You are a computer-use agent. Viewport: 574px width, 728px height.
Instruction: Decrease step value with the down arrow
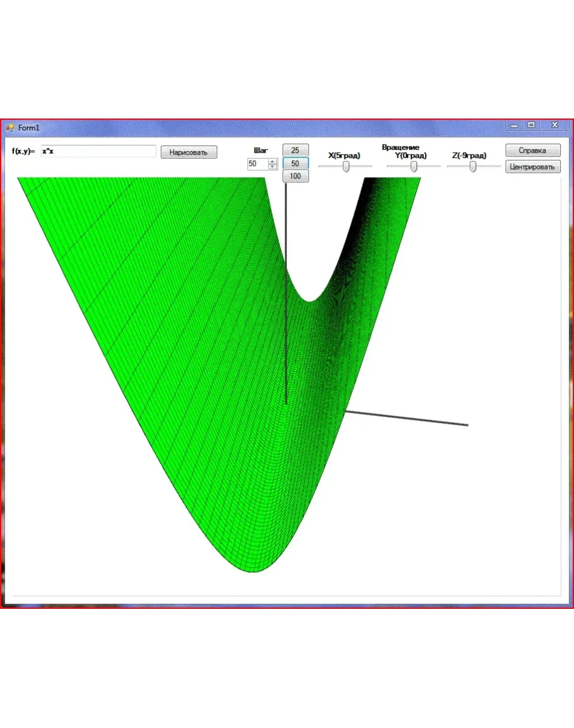(x=272, y=166)
